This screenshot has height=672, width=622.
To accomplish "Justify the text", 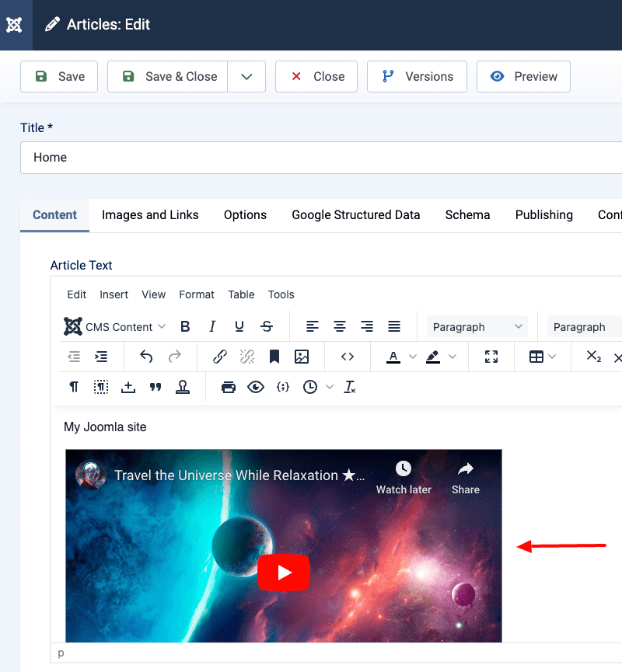I will pyautogui.click(x=394, y=326).
